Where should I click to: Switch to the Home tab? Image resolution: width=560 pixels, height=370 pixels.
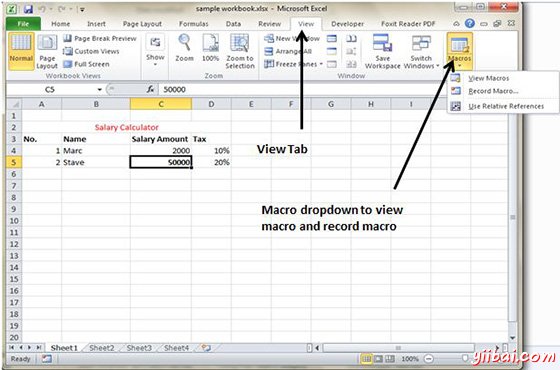coord(60,24)
